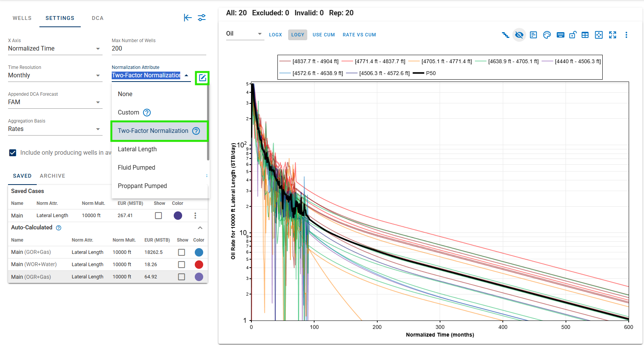This screenshot has height=345, width=644.
Task: Uncheck Include only producing wells checkbox
Action: click(x=13, y=153)
